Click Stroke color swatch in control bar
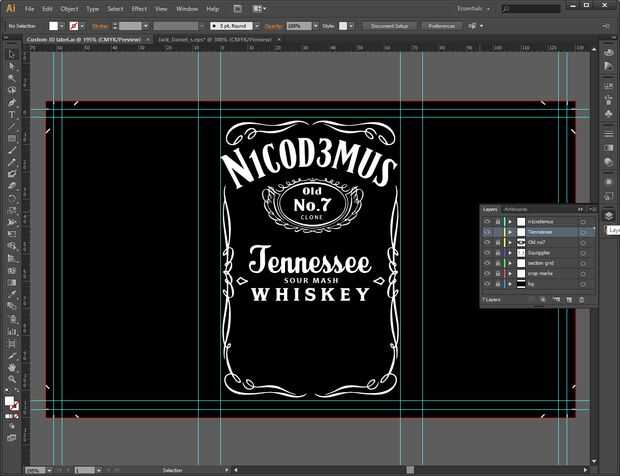The width and height of the screenshot is (620, 476). (x=74, y=26)
